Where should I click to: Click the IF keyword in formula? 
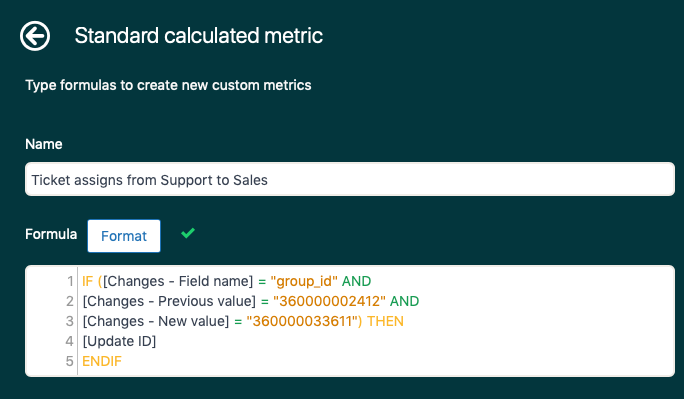(88, 281)
